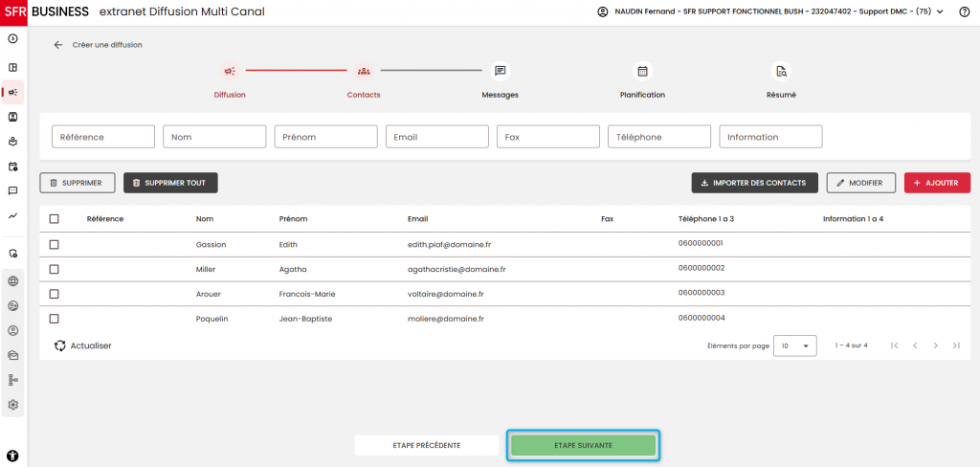Go to the Diffusion step
Screen dimensions: 980x467
coord(230,81)
